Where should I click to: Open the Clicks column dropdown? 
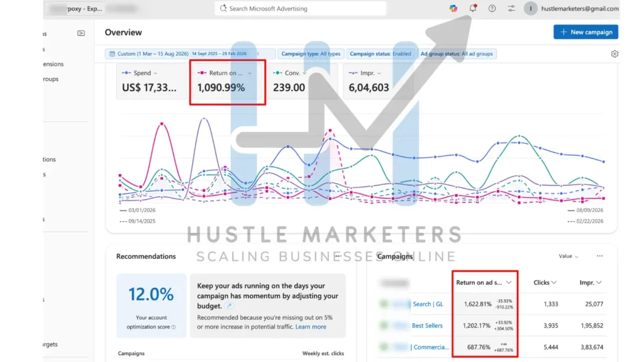[x=554, y=282]
